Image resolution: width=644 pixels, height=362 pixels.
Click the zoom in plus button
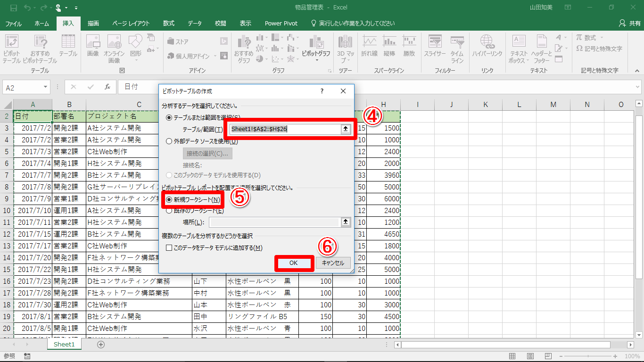pyautogui.click(x=615, y=356)
